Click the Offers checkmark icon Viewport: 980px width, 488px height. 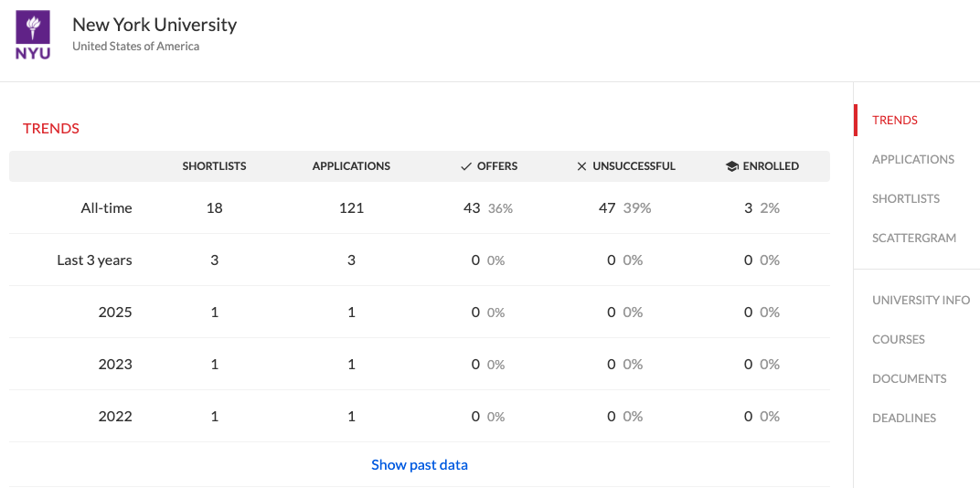(x=467, y=166)
